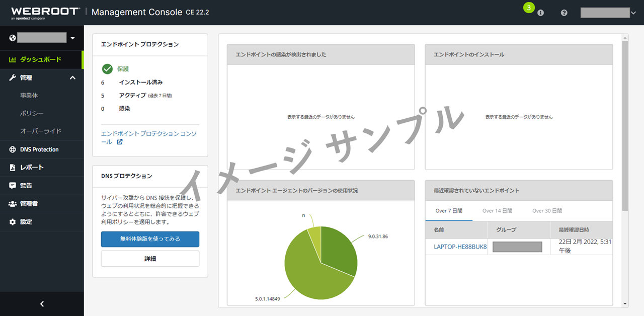The image size is (644, 316).
Task: Open the user account dropdown at top right
Action: coord(633,13)
